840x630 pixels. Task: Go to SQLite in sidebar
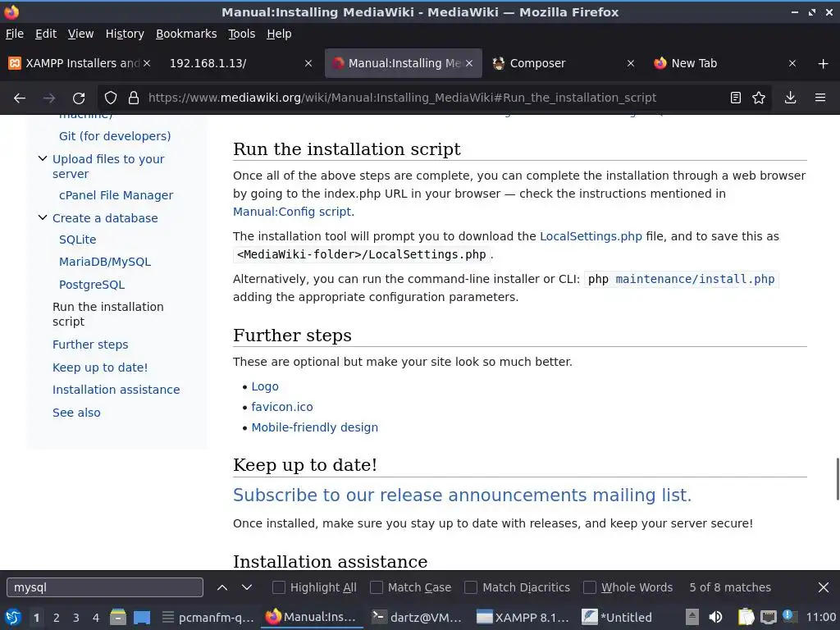coord(78,240)
